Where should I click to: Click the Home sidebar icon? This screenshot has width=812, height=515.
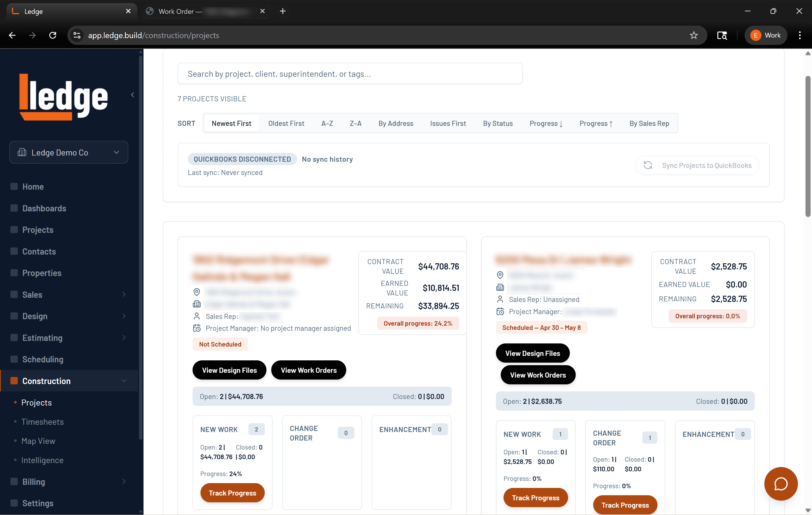click(x=14, y=186)
